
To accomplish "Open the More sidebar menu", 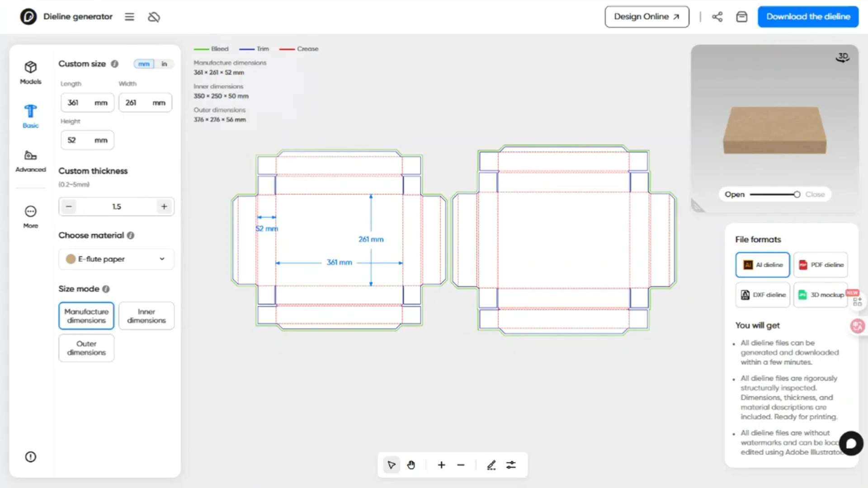I will click(x=30, y=217).
